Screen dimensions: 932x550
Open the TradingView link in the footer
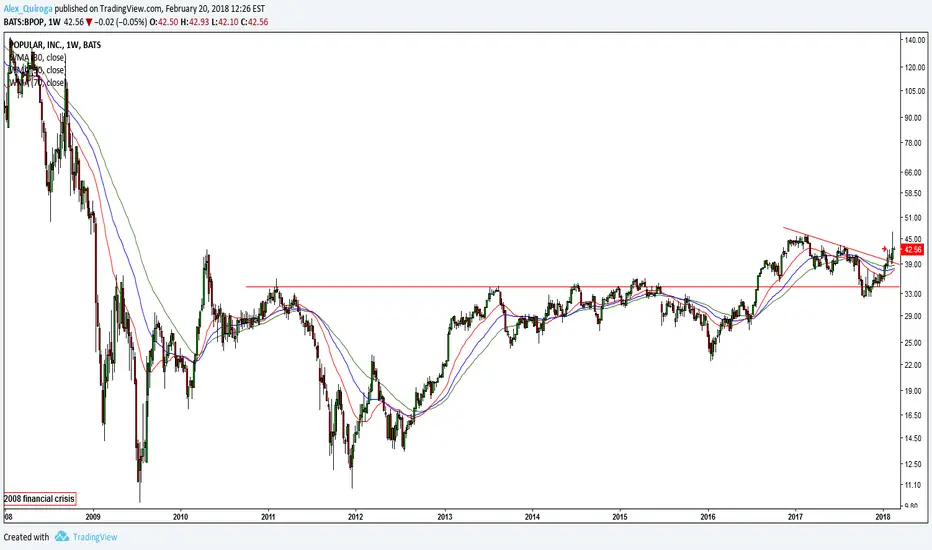[x=95, y=537]
